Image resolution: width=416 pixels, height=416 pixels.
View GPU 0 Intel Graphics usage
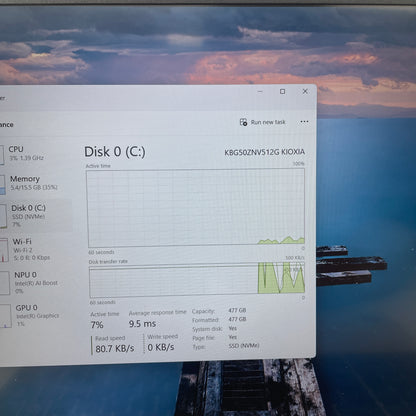[x=32, y=315]
